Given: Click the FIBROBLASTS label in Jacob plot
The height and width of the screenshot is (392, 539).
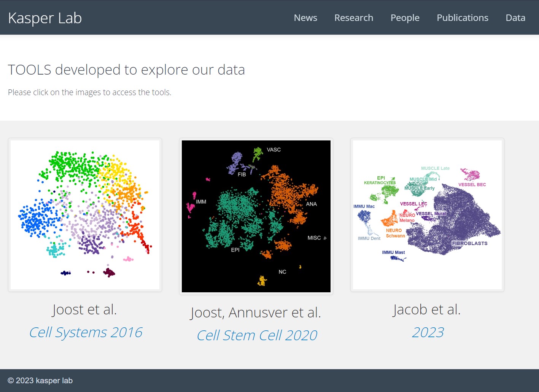Looking at the screenshot, I should 469,243.
